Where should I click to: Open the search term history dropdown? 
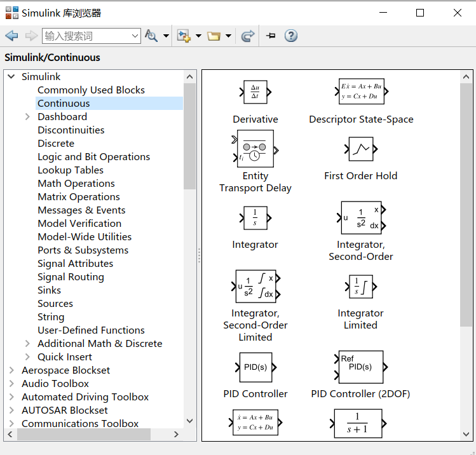tap(135, 36)
